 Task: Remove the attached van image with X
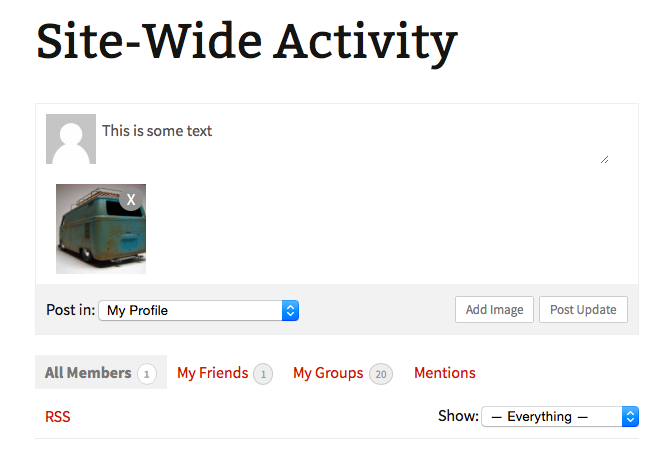pyautogui.click(x=131, y=200)
